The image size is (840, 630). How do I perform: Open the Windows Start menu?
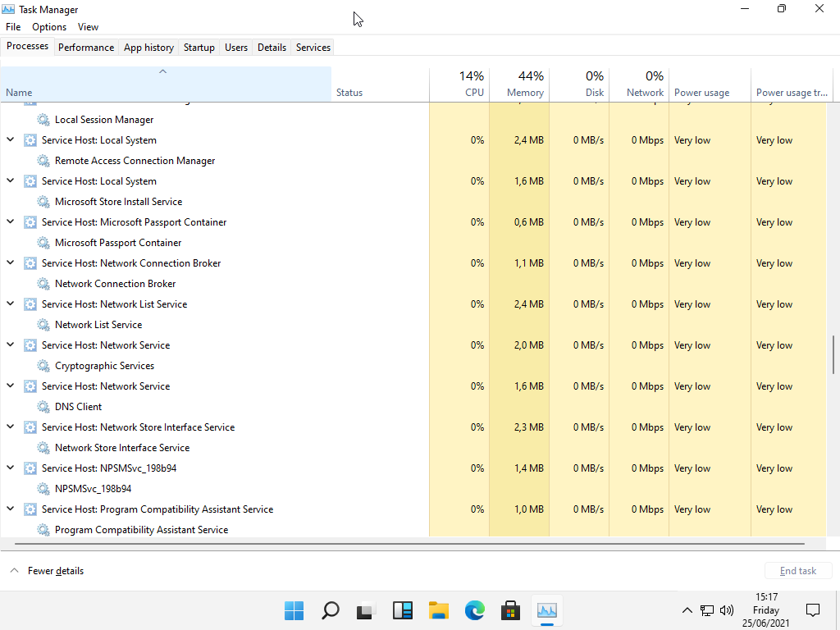pyautogui.click(x=294, y=610)
